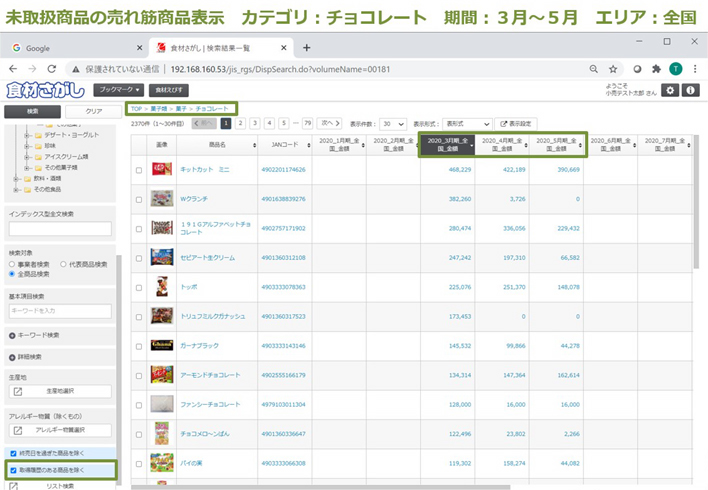Click the アーモンドチョコレート product image
Image resolution: width=708 pixels, height=490 pixels.
tap(162, 375)
